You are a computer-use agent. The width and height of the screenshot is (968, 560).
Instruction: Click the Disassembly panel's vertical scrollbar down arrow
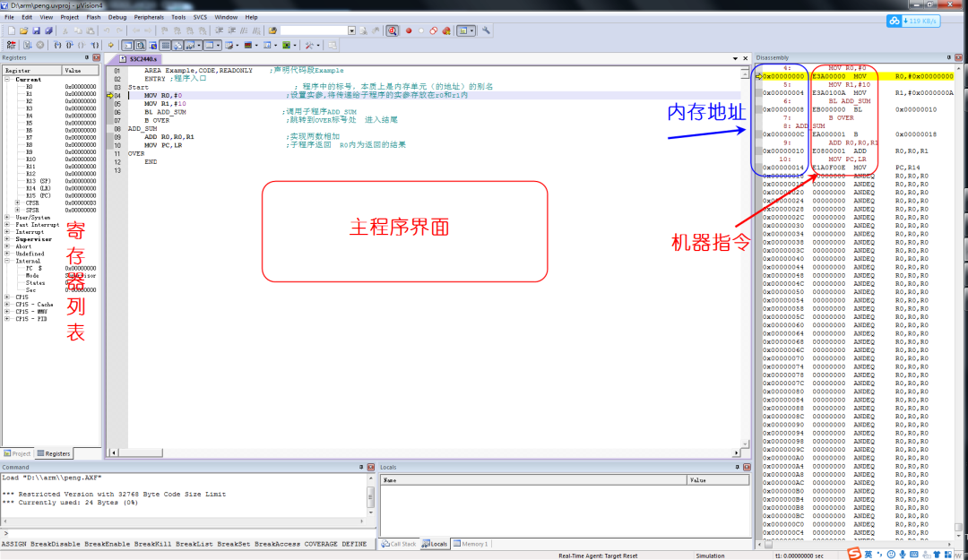pos(958,537)
